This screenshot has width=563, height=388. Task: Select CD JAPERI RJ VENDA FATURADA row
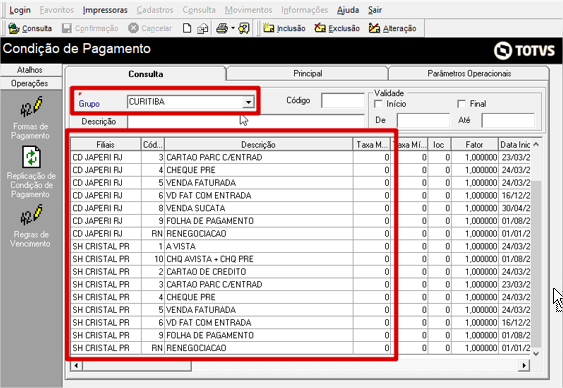click(301, 183)
